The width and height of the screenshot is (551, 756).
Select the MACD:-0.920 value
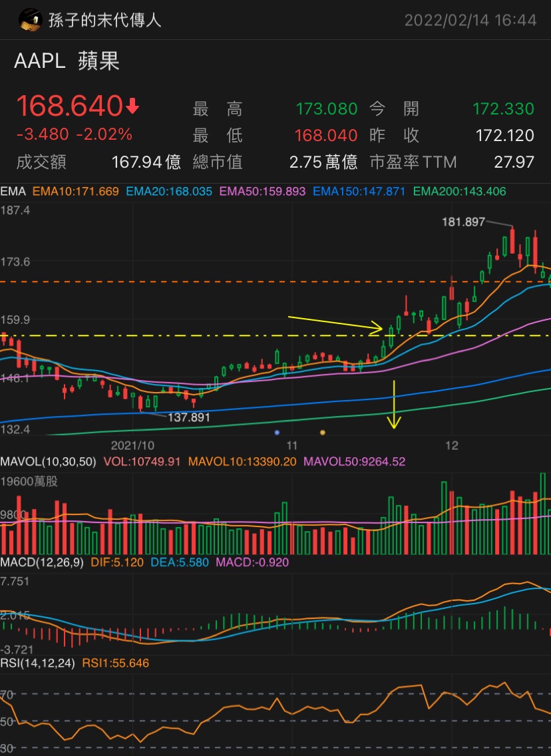click(x=252, y=562)
